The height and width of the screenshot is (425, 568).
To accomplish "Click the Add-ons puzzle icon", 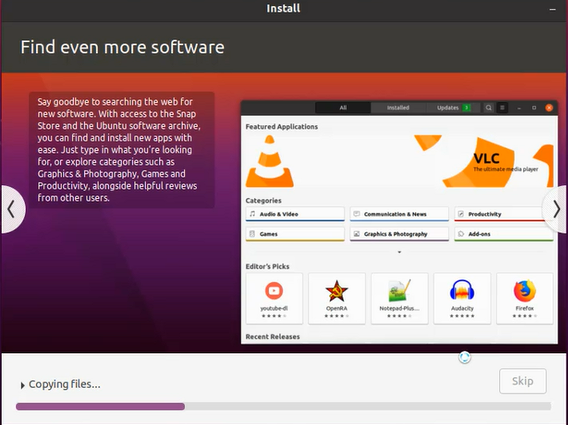I will (x=461, y=234).
